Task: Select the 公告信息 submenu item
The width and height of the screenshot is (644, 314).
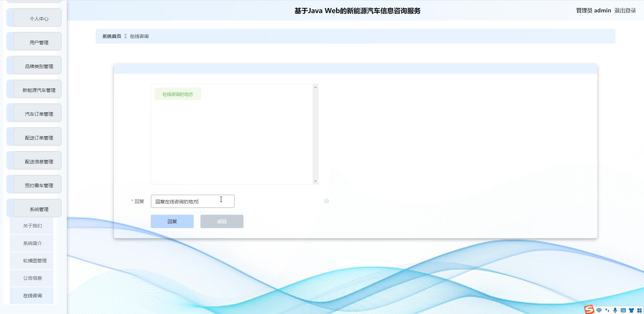Action: pos(32,278)
